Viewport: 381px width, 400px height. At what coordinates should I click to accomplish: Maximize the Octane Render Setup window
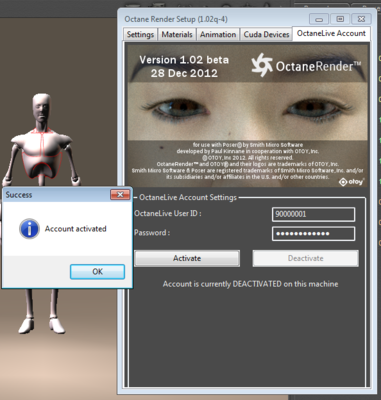340,19
